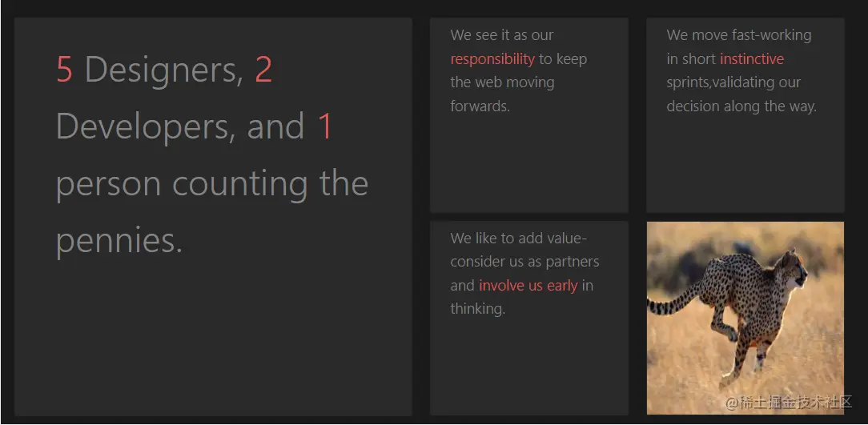This screenshot has width=868, height=425.
Task: Click the word pennies in the heading
Action: [x=119, y=241]
